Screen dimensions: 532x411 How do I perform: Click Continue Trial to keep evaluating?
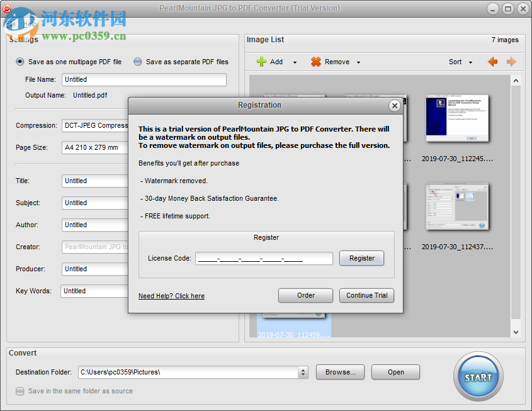coord(366,295)
